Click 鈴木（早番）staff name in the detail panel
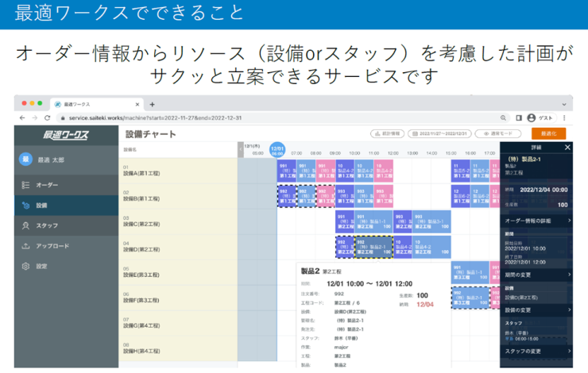588x373 pixels. (516, 333)
